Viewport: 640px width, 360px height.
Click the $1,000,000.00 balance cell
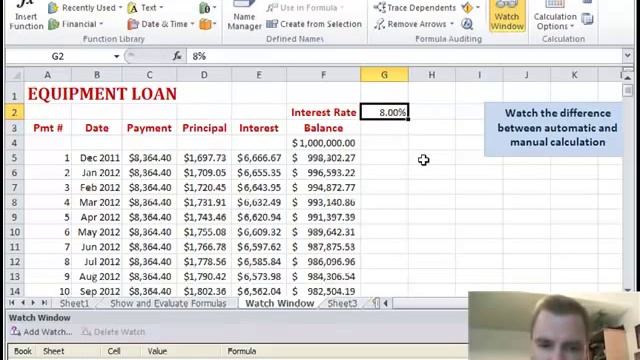[323, 143]
